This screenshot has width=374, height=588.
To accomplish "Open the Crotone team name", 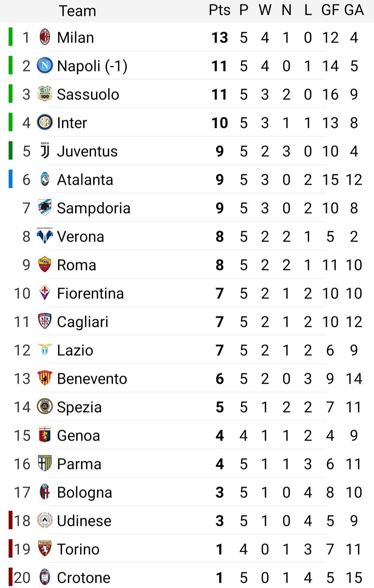I will (83, 578).
